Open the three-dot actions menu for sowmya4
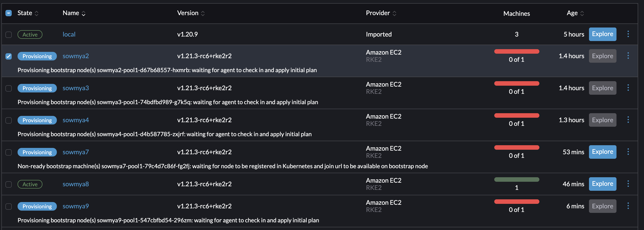 (x=628, y=120)
